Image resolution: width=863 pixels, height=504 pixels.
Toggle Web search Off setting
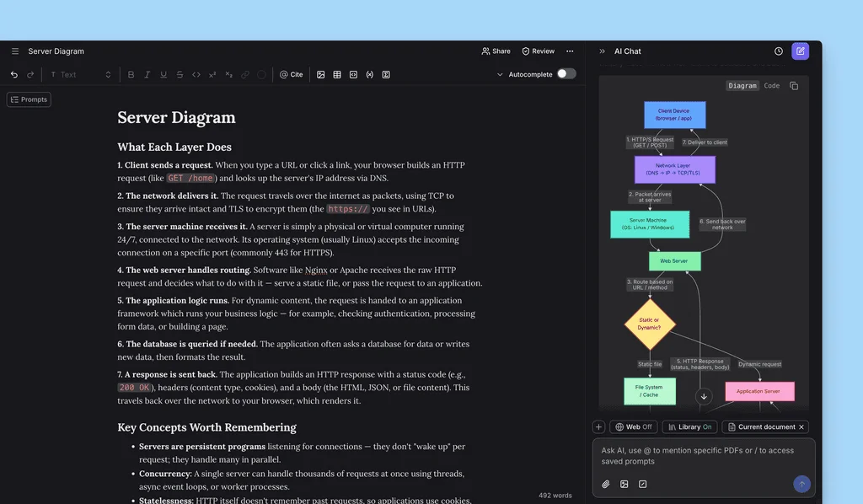point(634,427)
